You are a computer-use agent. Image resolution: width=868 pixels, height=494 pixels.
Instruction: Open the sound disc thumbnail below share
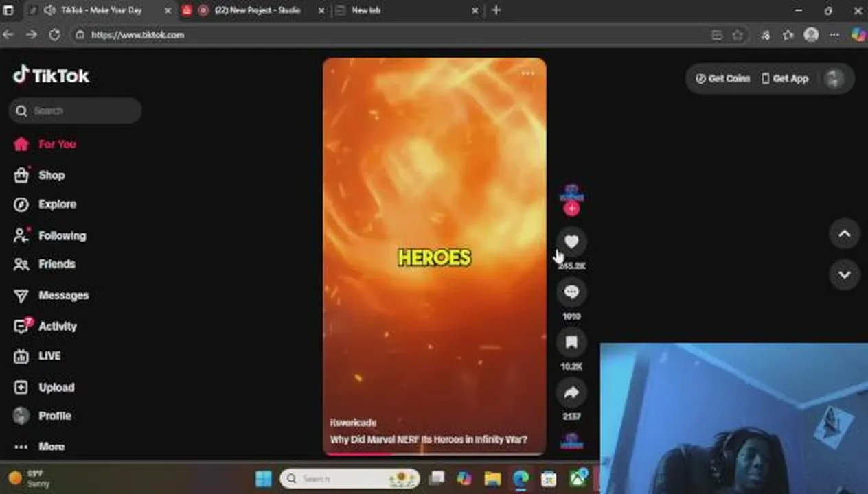coord(571,441)
